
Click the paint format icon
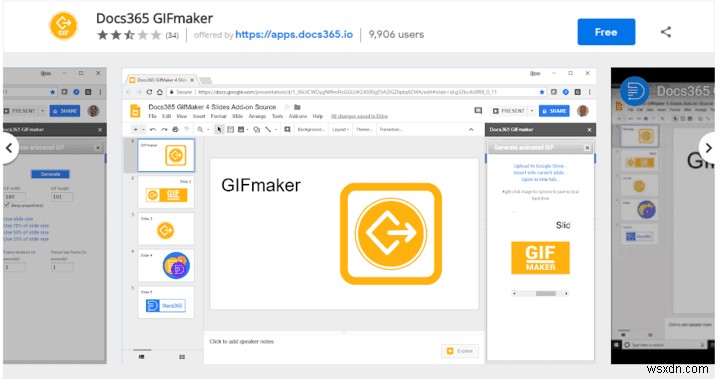[186, 130]
